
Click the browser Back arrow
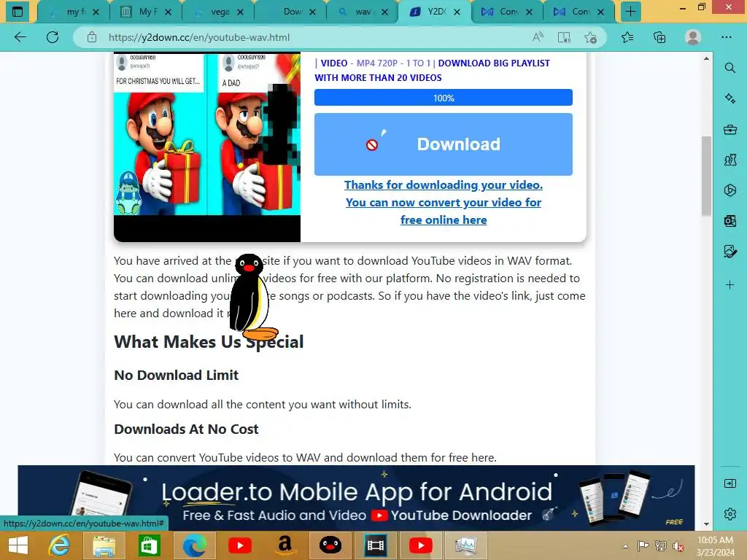coord(20,37)
